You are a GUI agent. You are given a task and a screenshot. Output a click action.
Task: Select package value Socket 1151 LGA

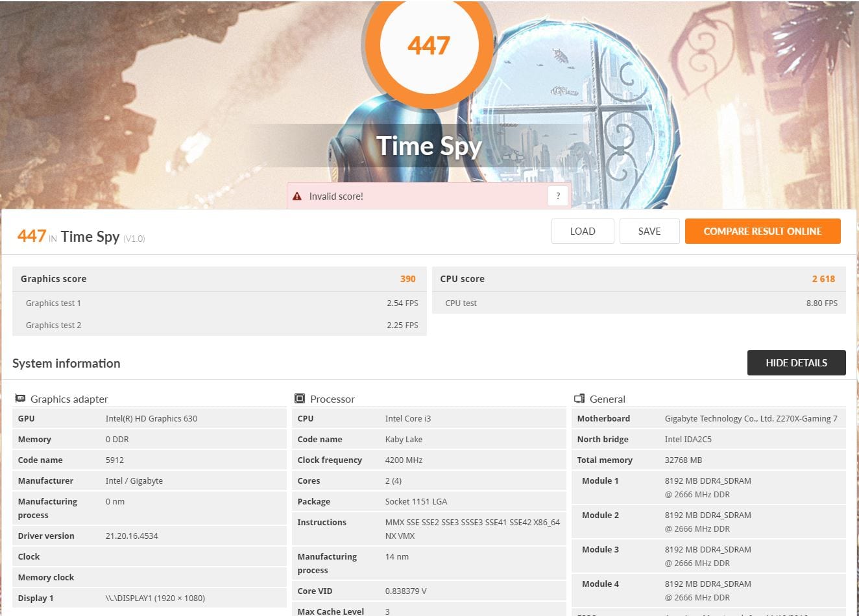point(416,501)
